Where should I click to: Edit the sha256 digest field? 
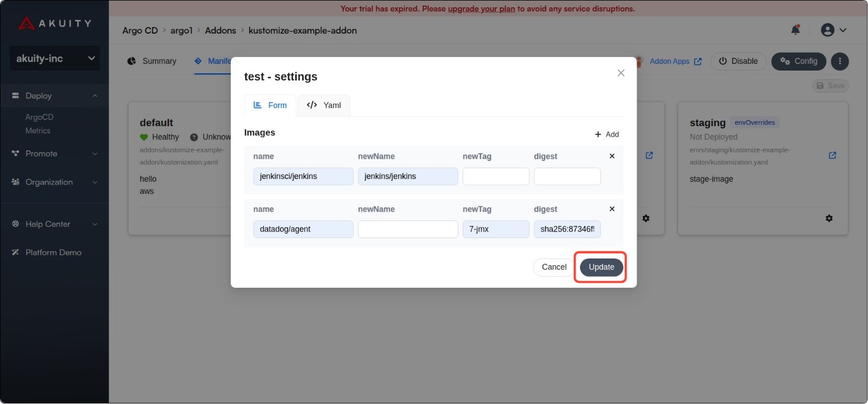point(567,229)
